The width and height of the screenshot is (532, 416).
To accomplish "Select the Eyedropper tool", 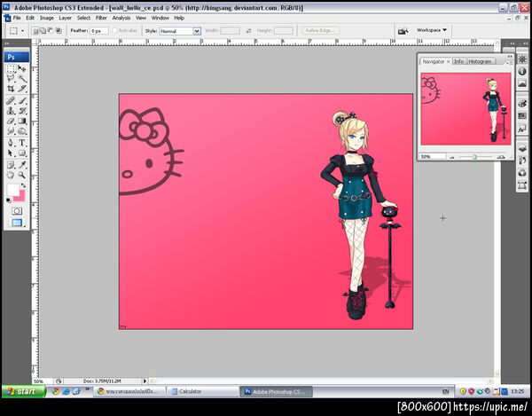I will pos(22,165).
